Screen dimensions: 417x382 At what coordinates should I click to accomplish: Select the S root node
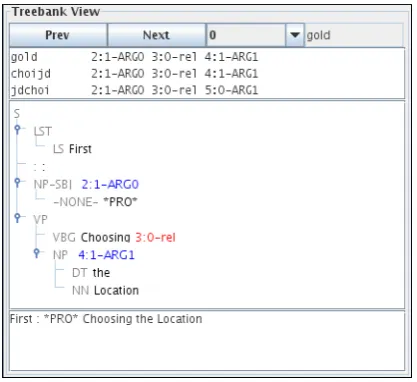coord(17,114)
